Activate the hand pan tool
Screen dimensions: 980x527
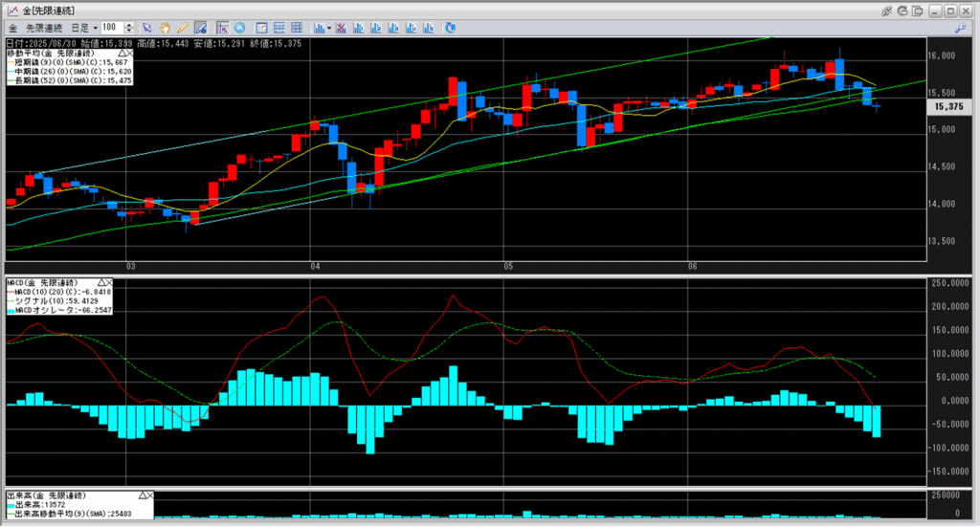(165, 28)
